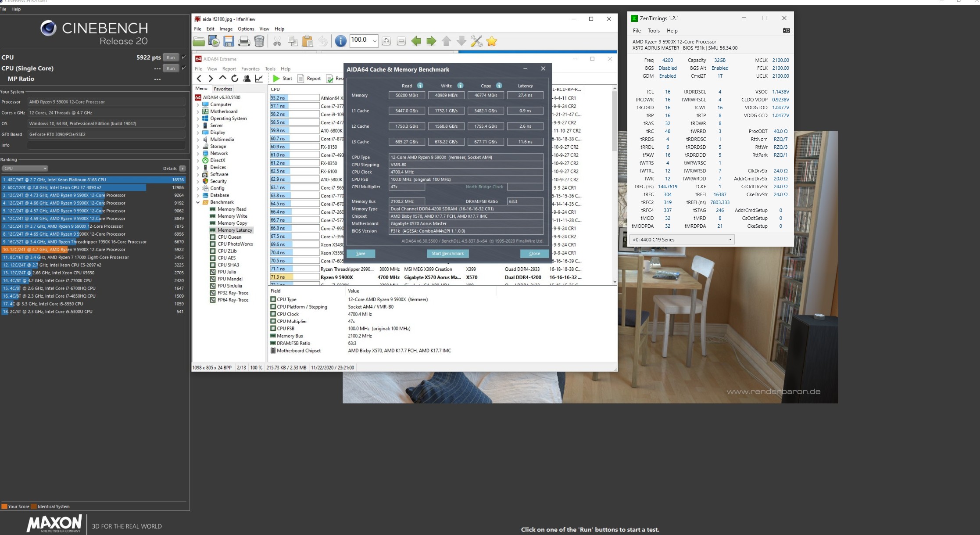980x535 pixels.
Task: Open Cinebench ranking CPU dropdown
Action: point(25,169)
